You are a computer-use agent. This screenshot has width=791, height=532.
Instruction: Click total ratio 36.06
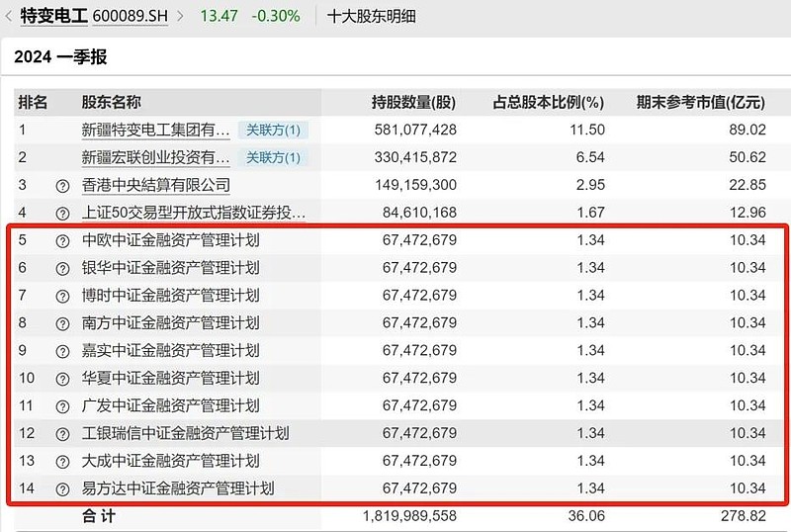(586, 516)
